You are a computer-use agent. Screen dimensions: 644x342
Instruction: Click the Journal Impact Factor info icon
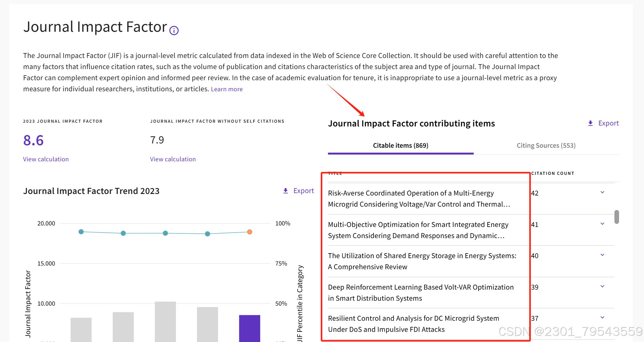pos(174,31)
